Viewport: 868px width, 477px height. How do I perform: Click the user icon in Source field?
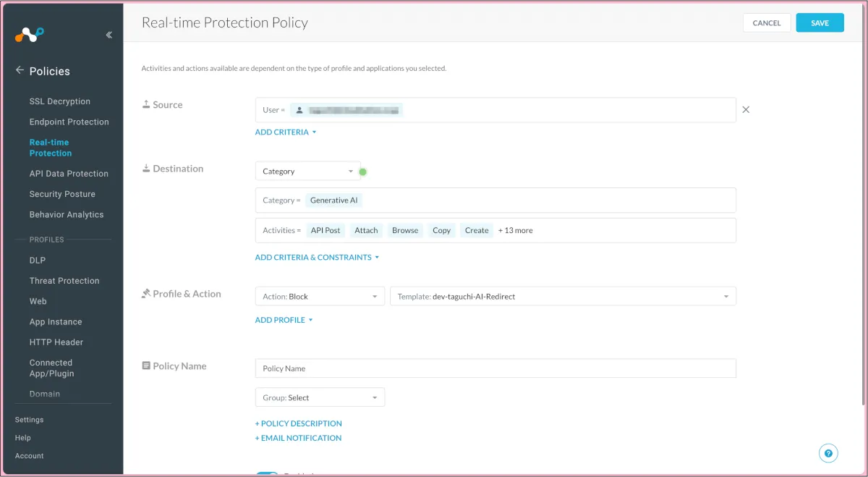pos(299,110)
